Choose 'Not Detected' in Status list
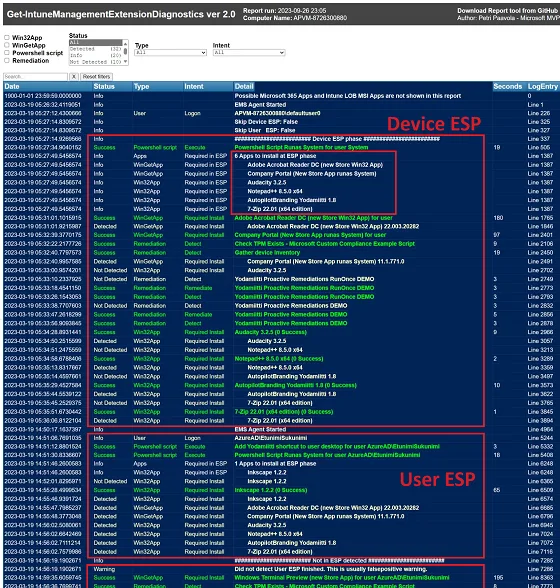Viewport: 560px width, 588px height. (x=96, y=62)
